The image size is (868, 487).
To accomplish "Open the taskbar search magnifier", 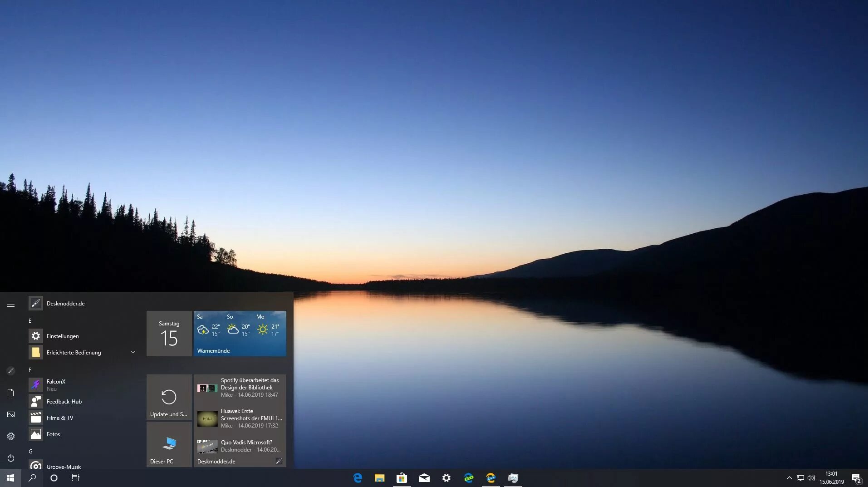I will pyautogui.click(x=32, y=478).
